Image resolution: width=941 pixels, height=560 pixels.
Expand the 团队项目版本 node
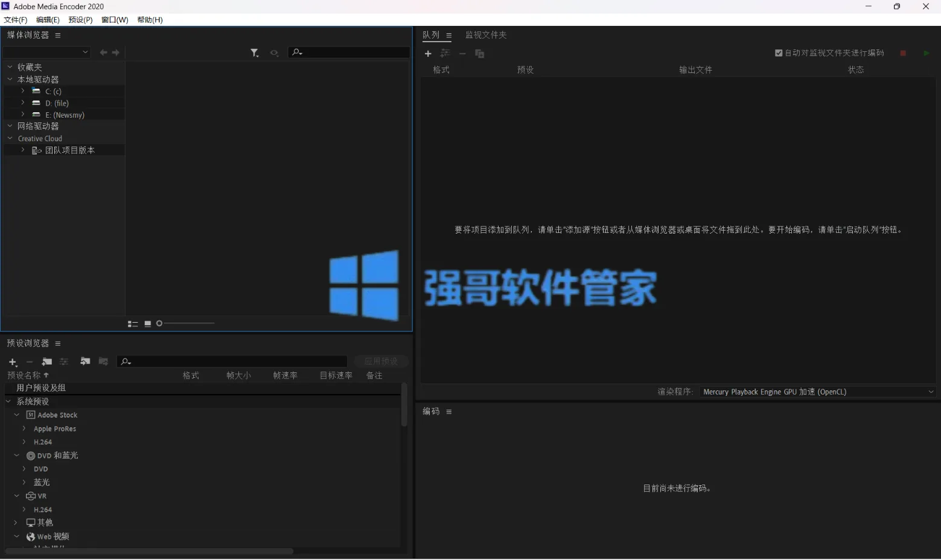click(23, 150)
